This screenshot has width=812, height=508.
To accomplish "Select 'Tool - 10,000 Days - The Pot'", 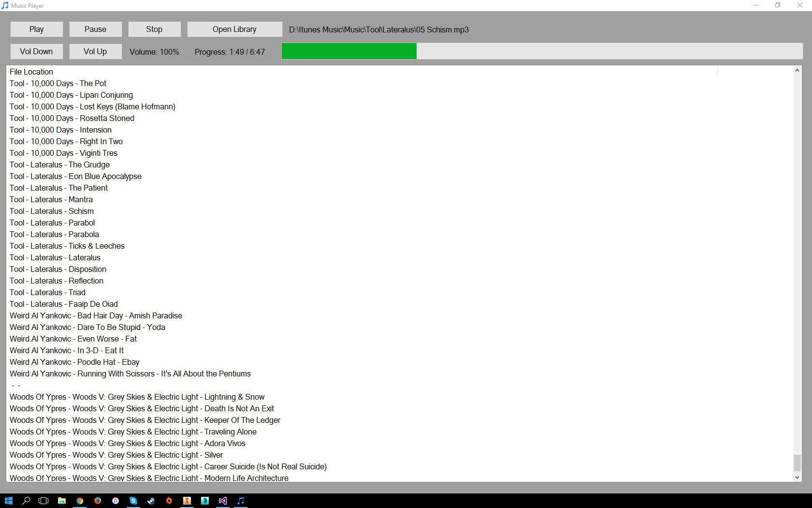I will click(58, 83).
